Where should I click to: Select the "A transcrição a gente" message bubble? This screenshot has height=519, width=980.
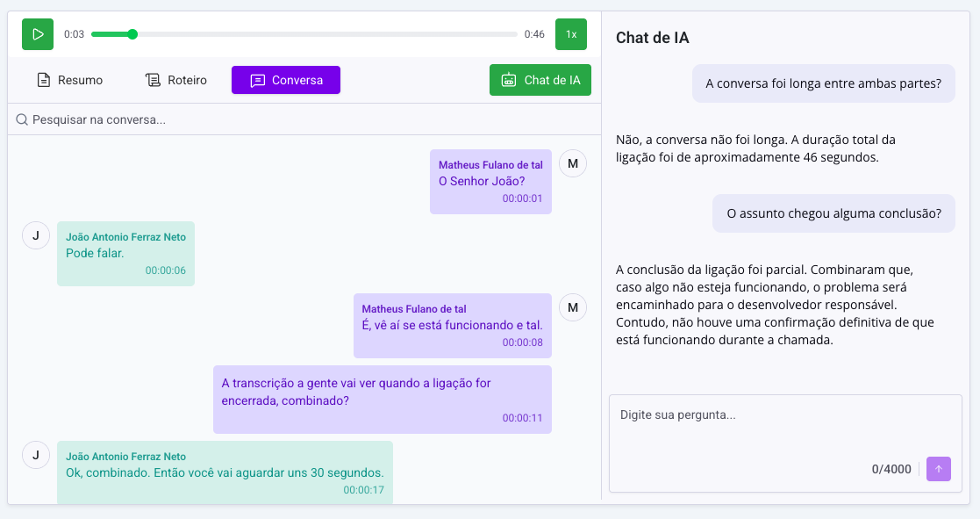[x=382, y=399]
